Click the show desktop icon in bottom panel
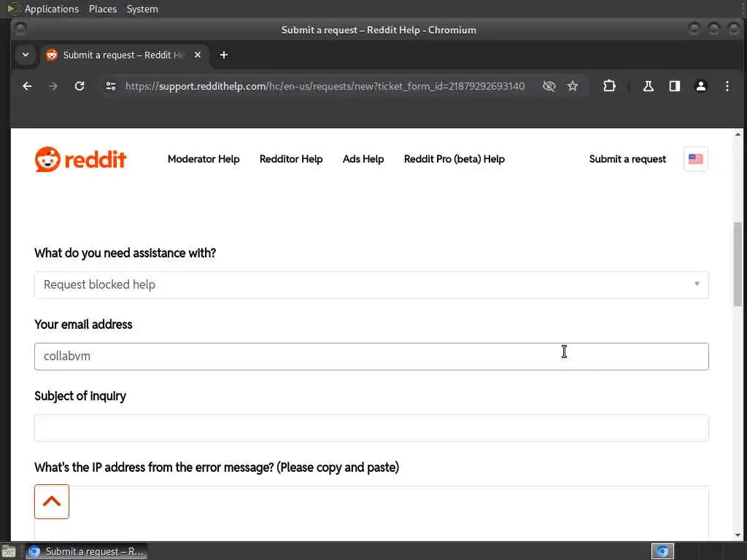This screenshot has height=560, width=747. [9, 551]
